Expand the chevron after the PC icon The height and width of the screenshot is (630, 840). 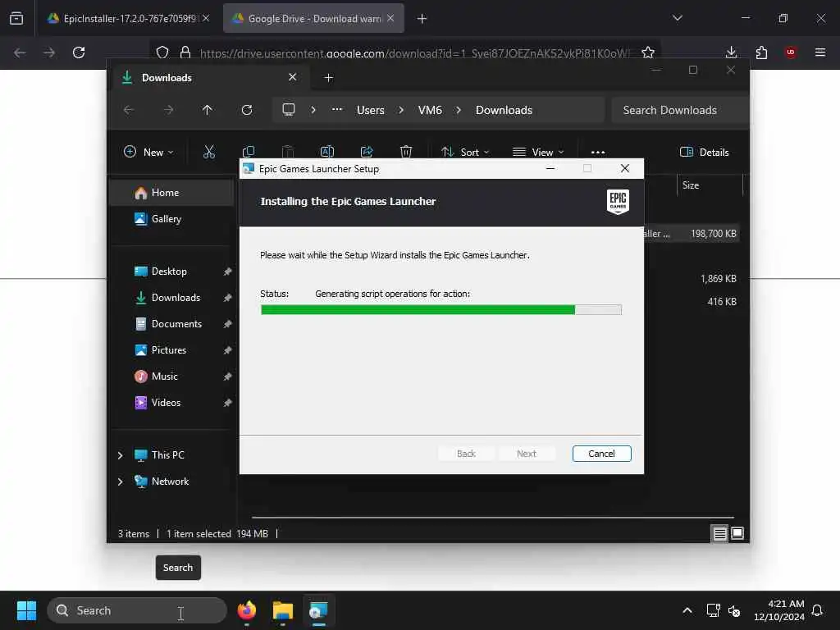(x=313, y=110)
